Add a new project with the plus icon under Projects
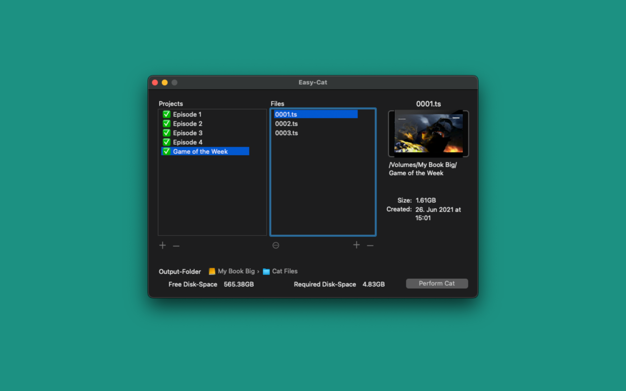This screenshot has height=391, width=626. [162, 245]
